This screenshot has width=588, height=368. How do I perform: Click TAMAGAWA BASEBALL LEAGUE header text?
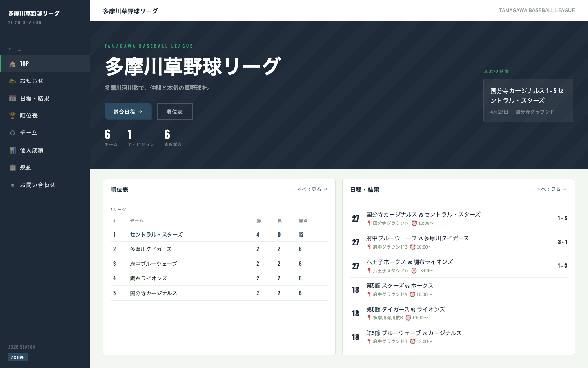(x=537, y=11)
